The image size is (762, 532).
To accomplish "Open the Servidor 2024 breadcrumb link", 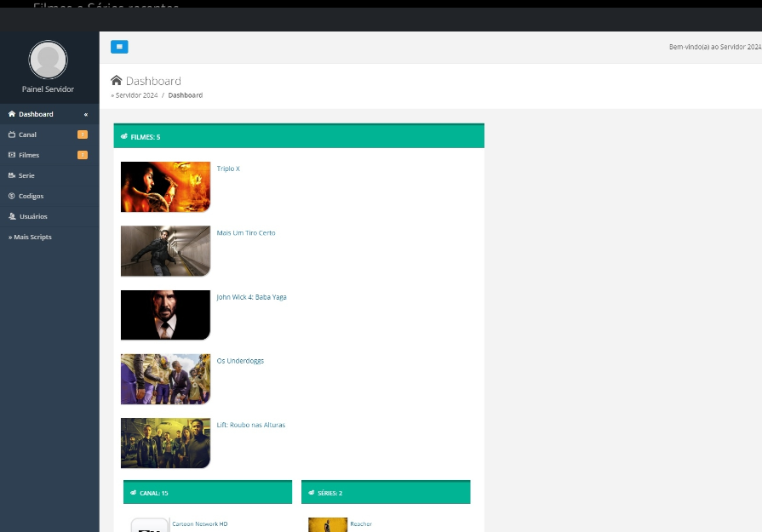I will (136, 95).
